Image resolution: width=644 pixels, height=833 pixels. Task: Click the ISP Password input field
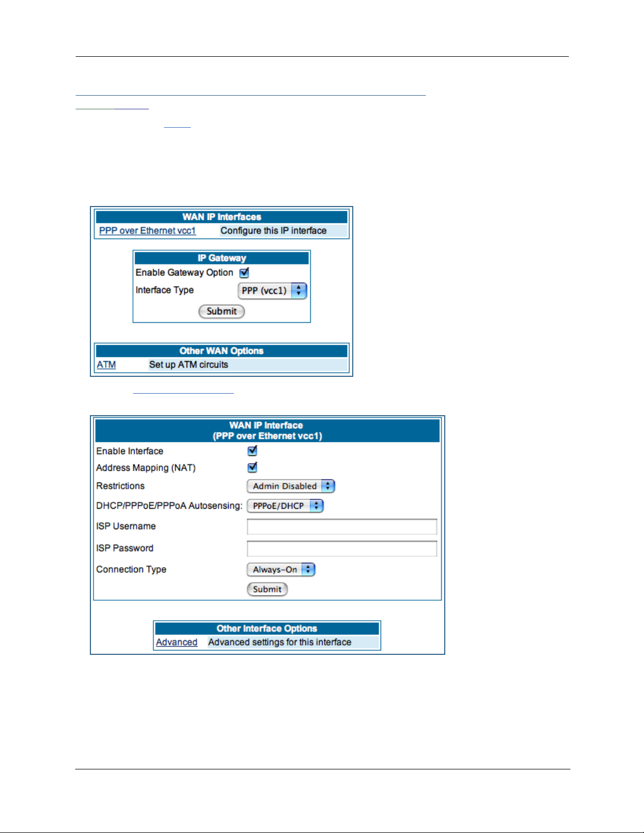[x=342, y=549]
